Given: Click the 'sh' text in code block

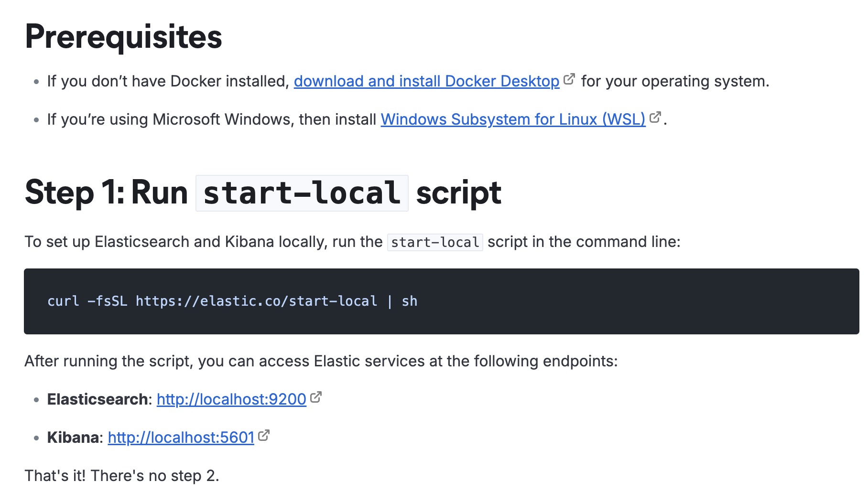Looking at the screenshot, I should pyautogui.click(x=409, y=301).
